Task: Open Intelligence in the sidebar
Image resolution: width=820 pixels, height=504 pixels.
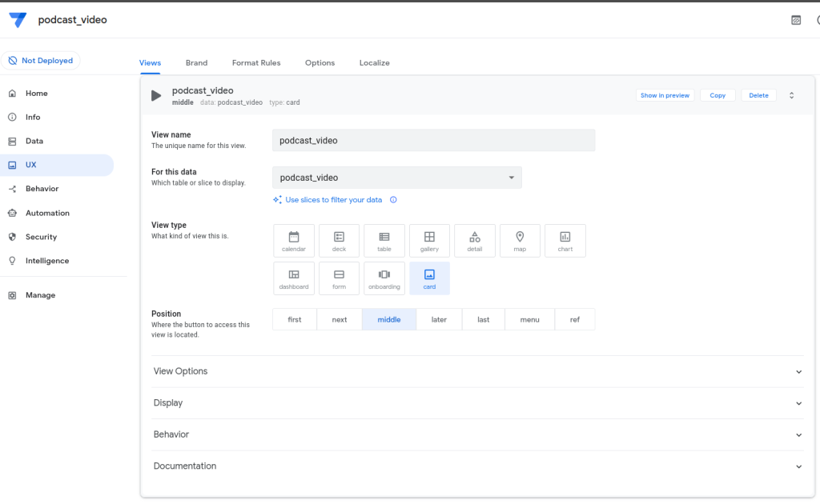Action: [57, 261]
